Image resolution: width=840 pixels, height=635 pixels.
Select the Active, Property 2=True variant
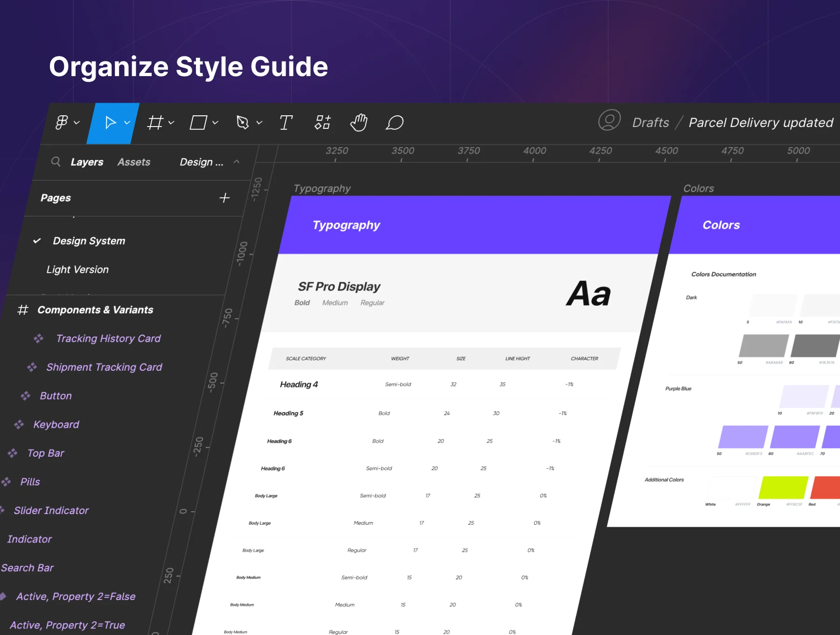point(67,625)
